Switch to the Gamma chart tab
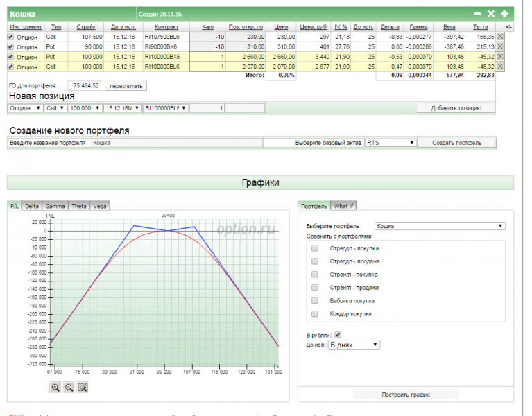This screenshot has width=532, height=416. (x=55, y=206)
